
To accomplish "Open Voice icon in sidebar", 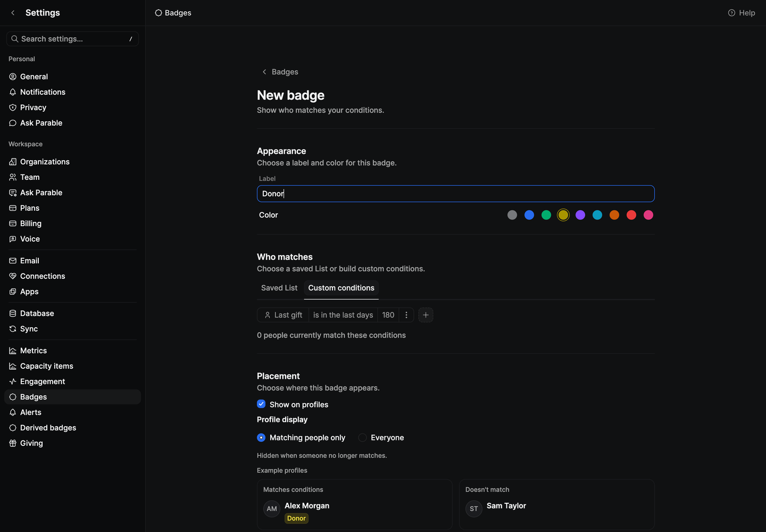I will click(x=13, y=239).
